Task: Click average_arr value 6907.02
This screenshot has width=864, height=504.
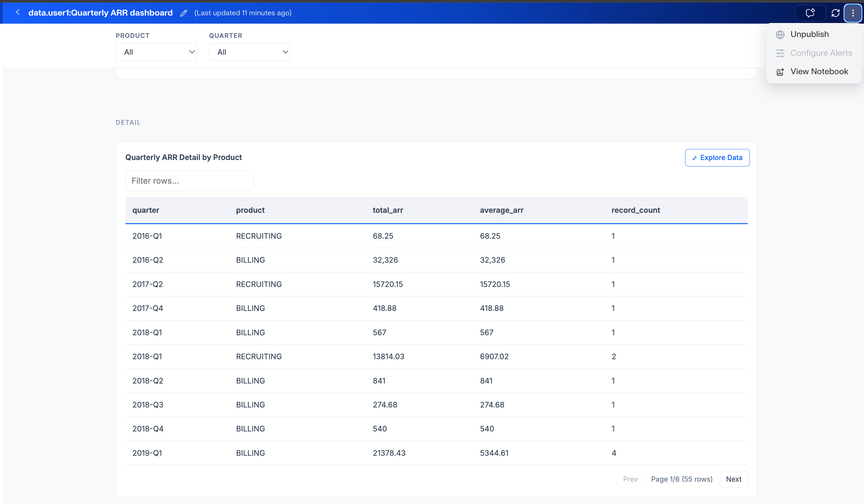Action: 494,357
